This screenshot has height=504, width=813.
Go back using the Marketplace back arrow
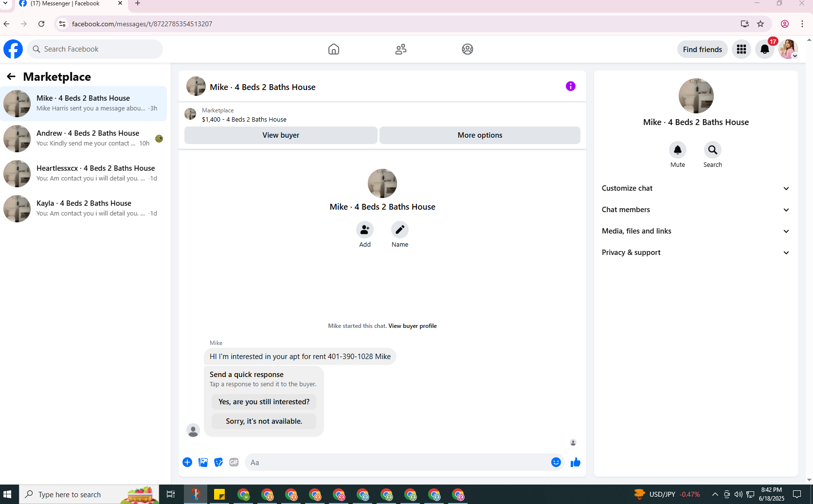[11, 76]
